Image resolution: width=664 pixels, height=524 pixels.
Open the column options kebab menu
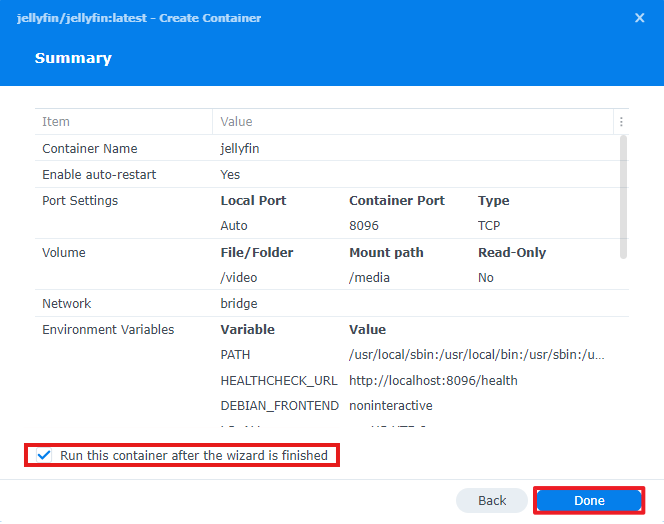pos(621,122)
